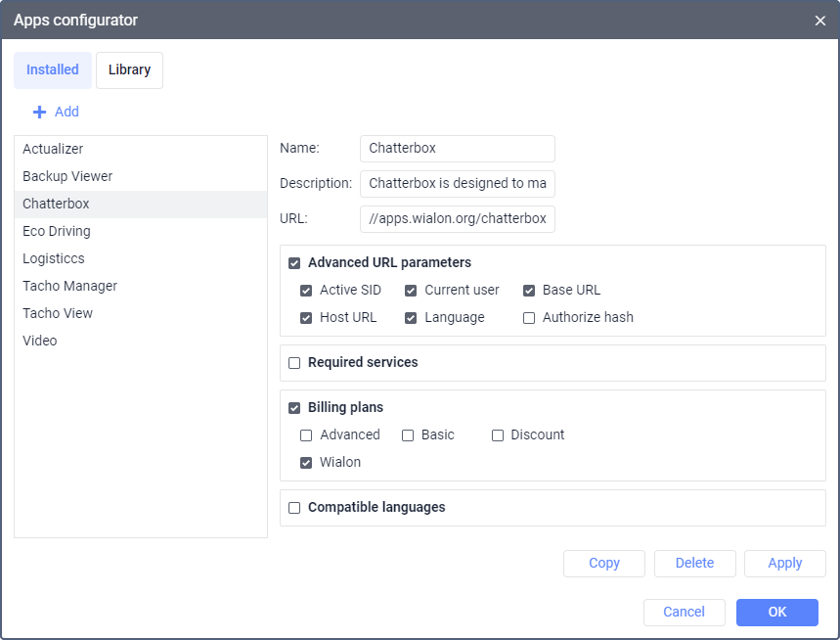
Task: Choose the Video app entry
Action: pyautogui.click(x=40, y=342)
